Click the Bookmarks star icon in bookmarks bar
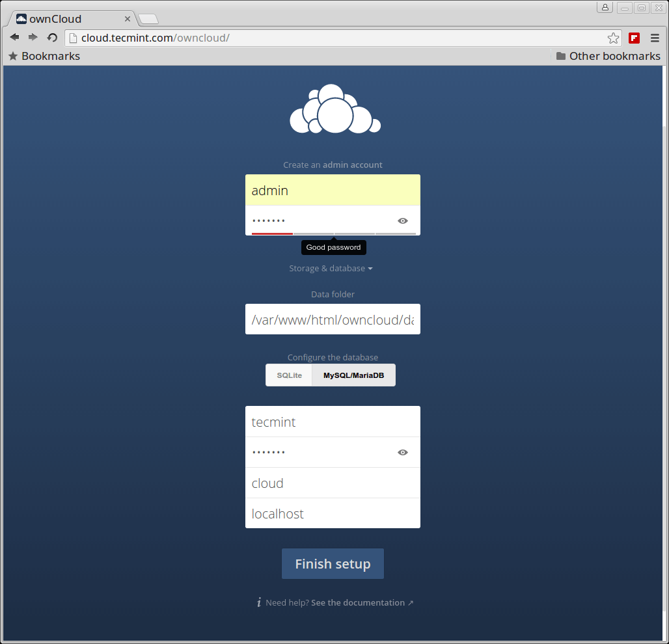669x644 pixels. pos(13,56)
